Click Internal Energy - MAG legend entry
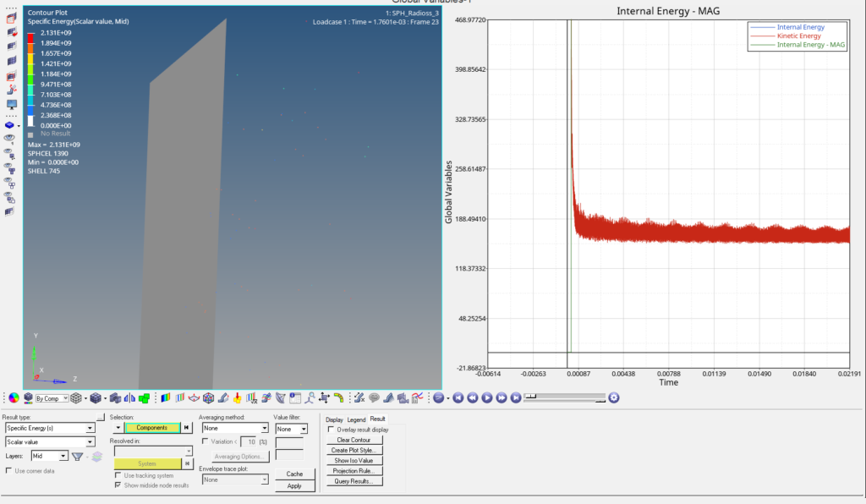 pos(811,45)
